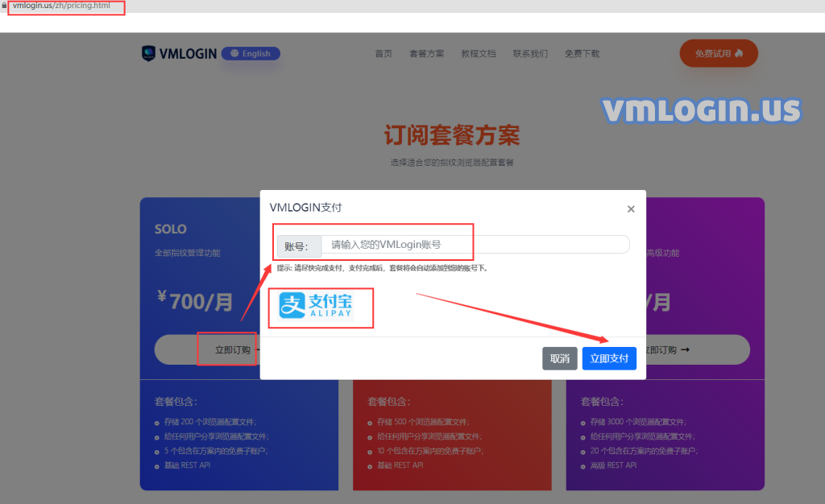This screenshot has width=825, height=504.
Task: Click 10 个包含在方案内的免费子账户
Action: [430, 451]
